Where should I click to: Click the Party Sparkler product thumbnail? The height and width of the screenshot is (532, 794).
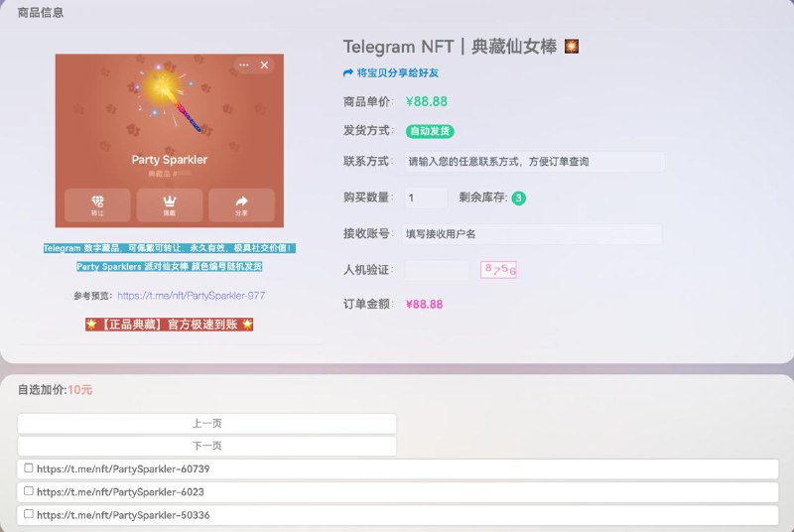[169, 141]
